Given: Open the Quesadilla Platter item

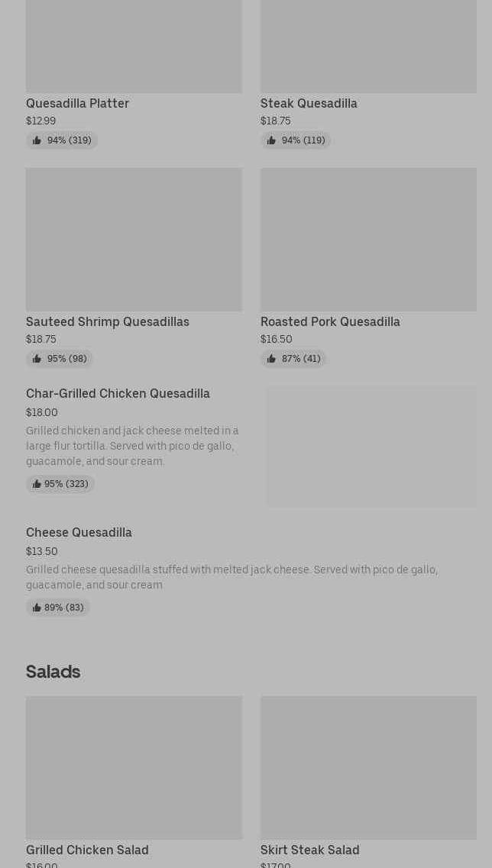Looking at the screenshot, I should (77, 103).
